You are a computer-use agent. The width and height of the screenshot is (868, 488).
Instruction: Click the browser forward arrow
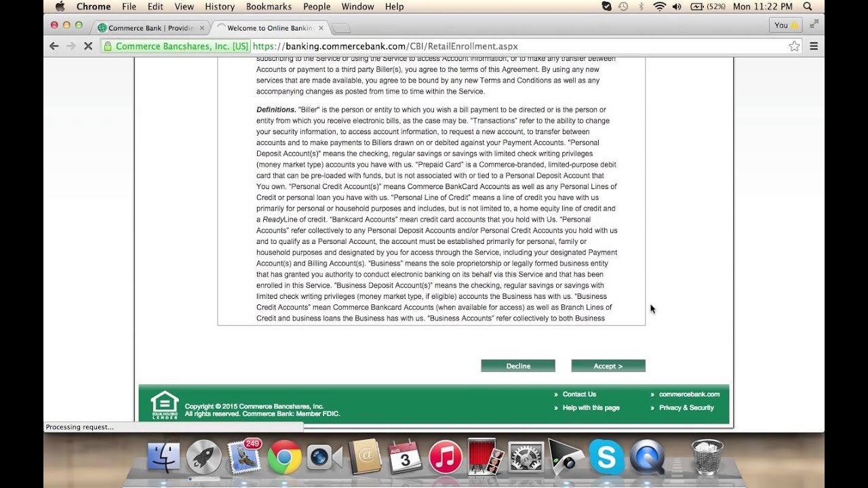71,46
